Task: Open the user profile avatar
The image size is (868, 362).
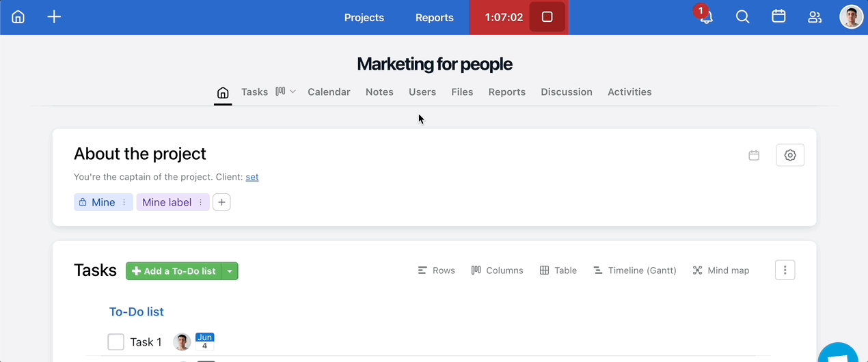Action: [851, 17]
